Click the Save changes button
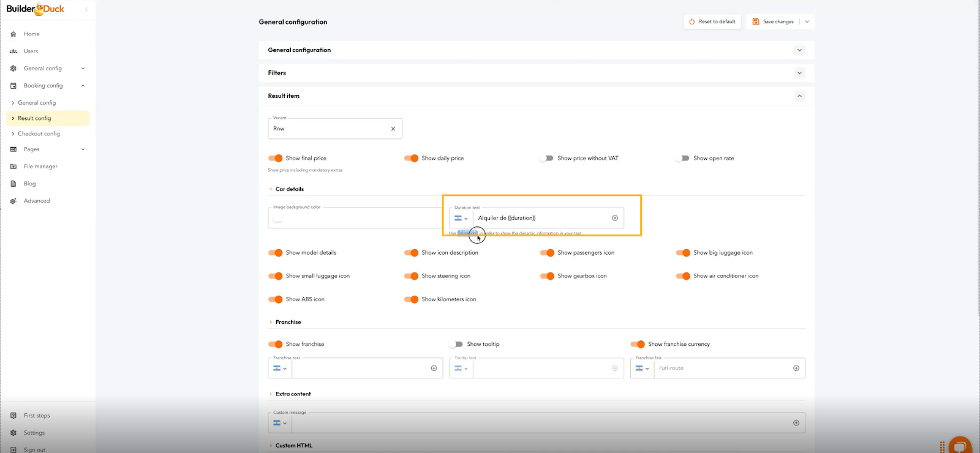Viewport: 980px width, 453px height. coord(773,21)
